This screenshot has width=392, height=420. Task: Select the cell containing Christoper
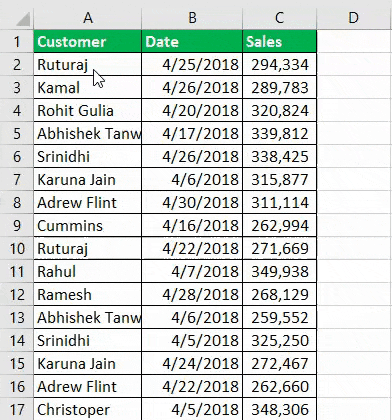88,410
